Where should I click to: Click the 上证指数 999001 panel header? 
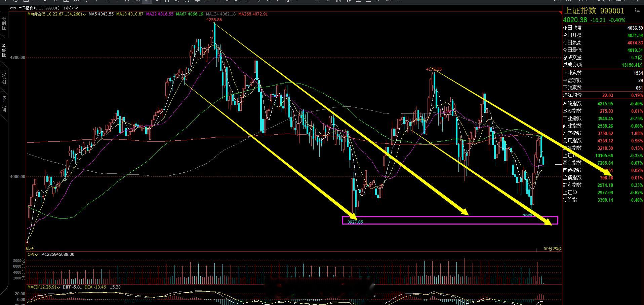coord(594,11)
